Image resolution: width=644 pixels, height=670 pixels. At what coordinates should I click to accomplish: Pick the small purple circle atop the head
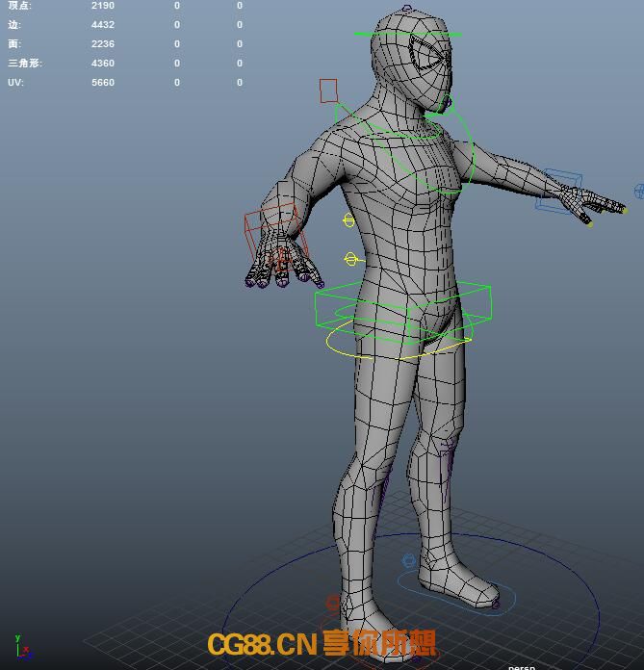point(407,8)
